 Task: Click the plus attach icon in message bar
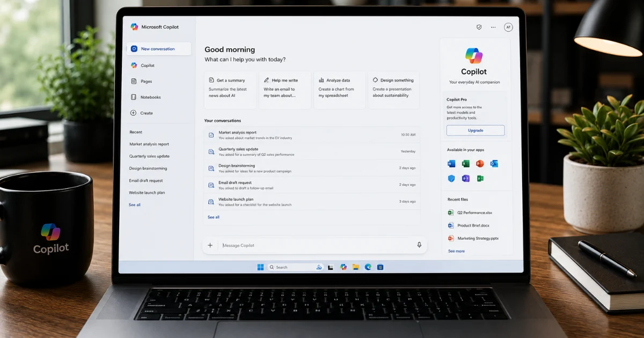point(210,245)
